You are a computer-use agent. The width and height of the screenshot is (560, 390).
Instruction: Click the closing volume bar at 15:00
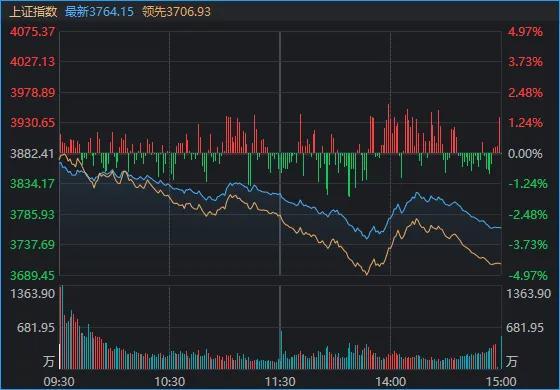click(x=501, y=352)
